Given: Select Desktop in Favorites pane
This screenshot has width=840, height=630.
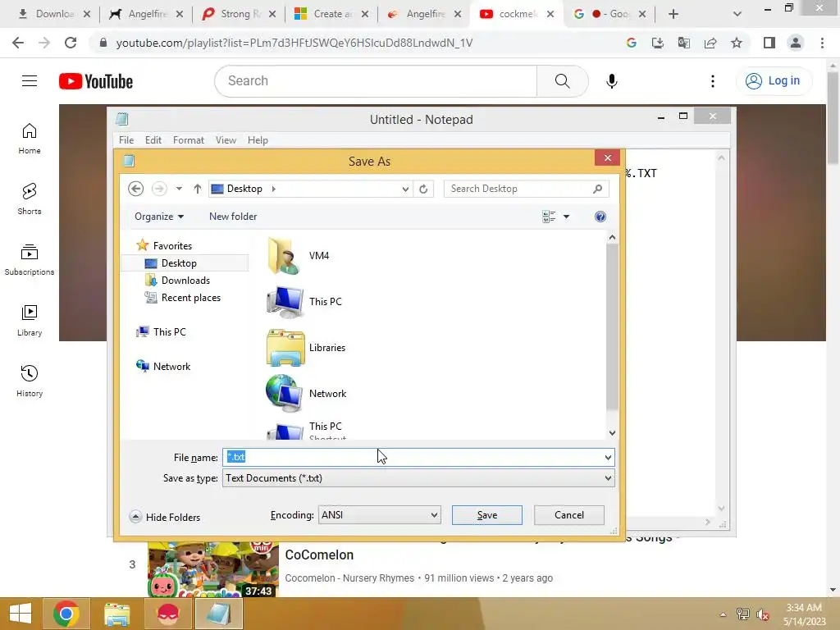Looking at the screenshot, I should (x=179, y=263).
